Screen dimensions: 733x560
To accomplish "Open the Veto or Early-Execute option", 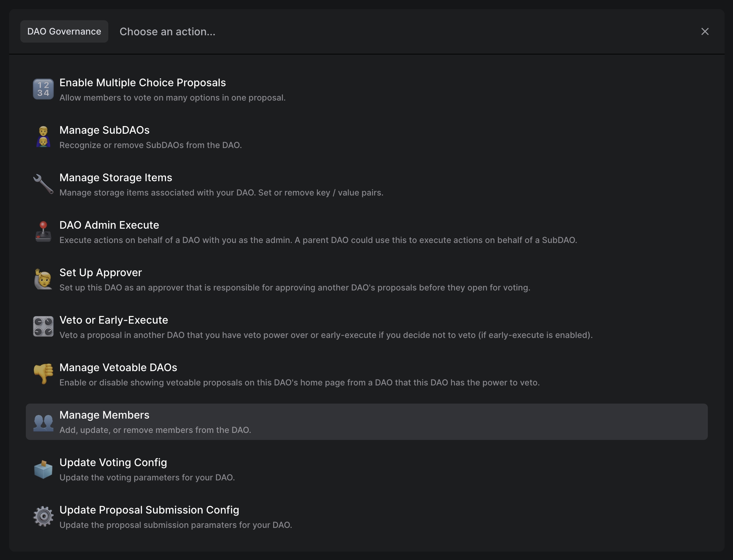I will 114,320.
